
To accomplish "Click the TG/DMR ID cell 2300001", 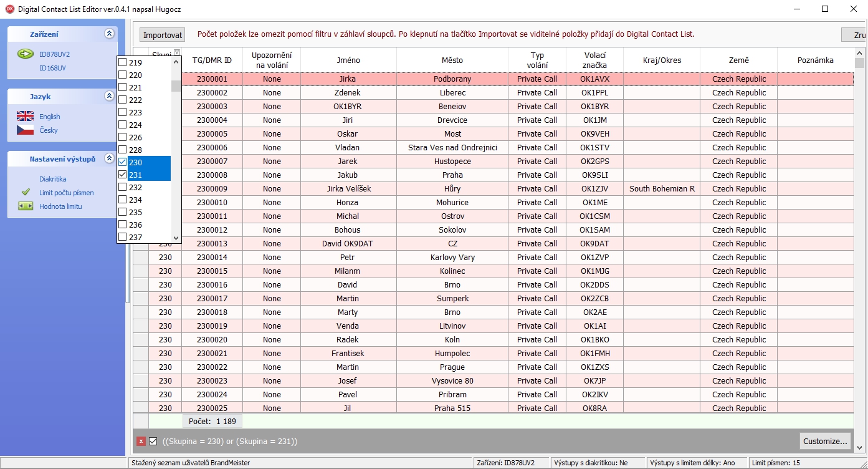I will click(212, 79).
